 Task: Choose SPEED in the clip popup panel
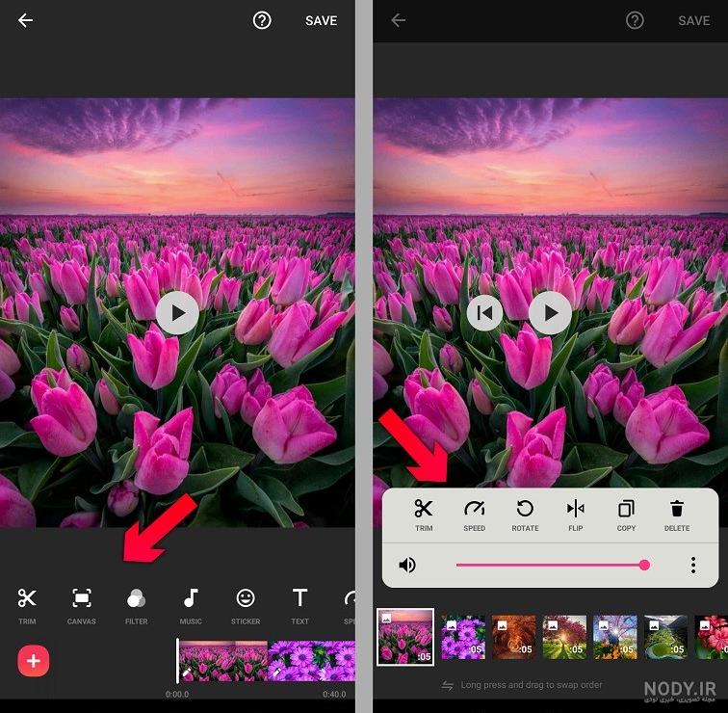(474, 515)
